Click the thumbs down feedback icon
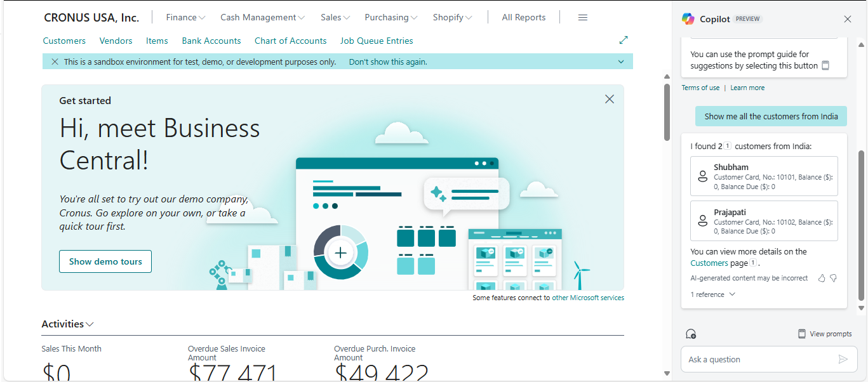Viewport: 868px width, 382px height. point(834,278)
